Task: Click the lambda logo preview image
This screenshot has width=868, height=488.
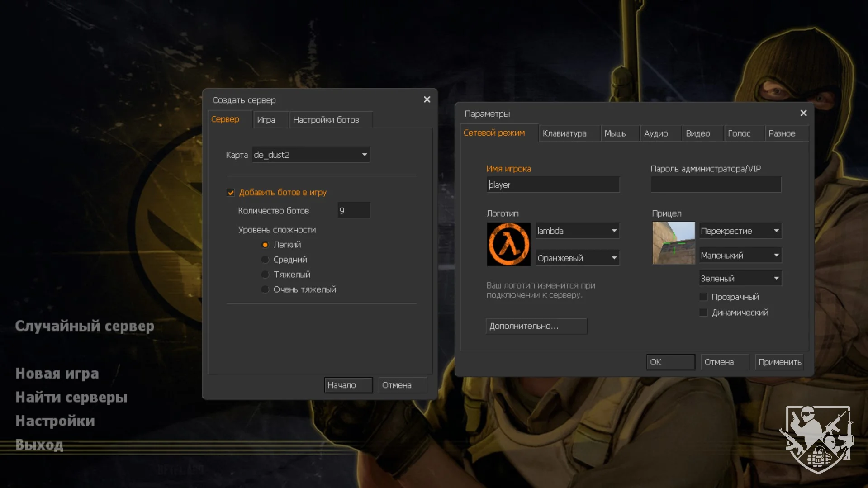Action: pos(508,244)
